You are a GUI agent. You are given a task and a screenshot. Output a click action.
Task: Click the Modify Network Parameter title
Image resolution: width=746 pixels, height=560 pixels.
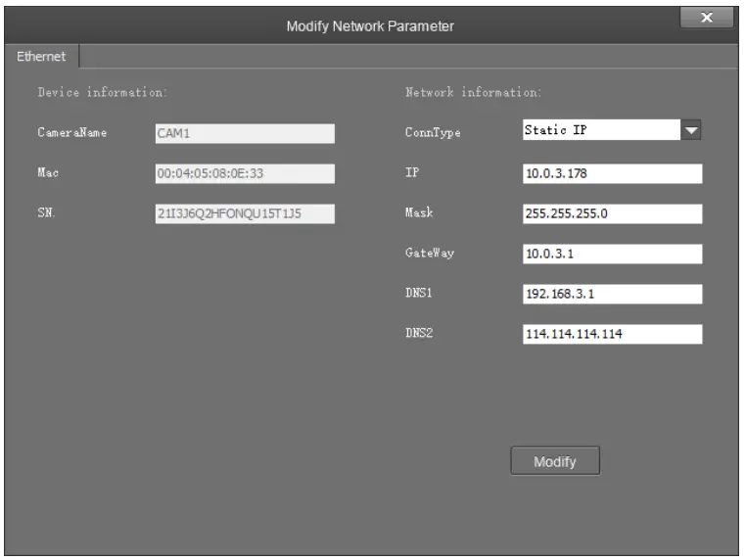[x=370, y=26]
